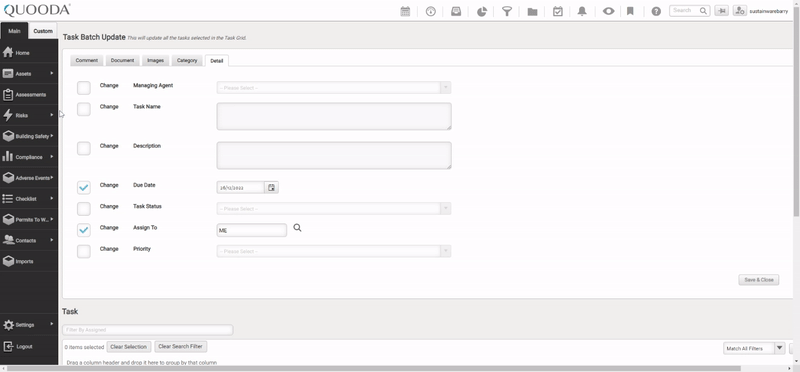Switch to the Category tab
800x372 pixels.
187,60
